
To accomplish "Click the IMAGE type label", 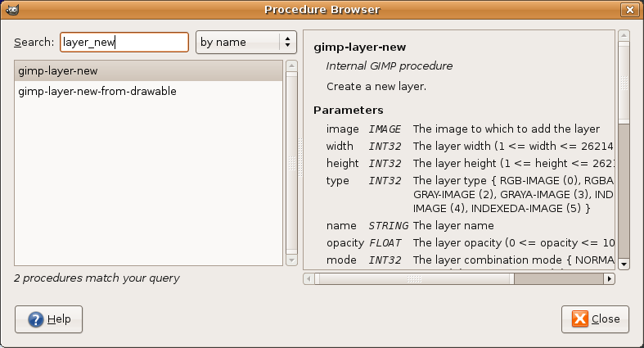I will (x=385, y=129).
